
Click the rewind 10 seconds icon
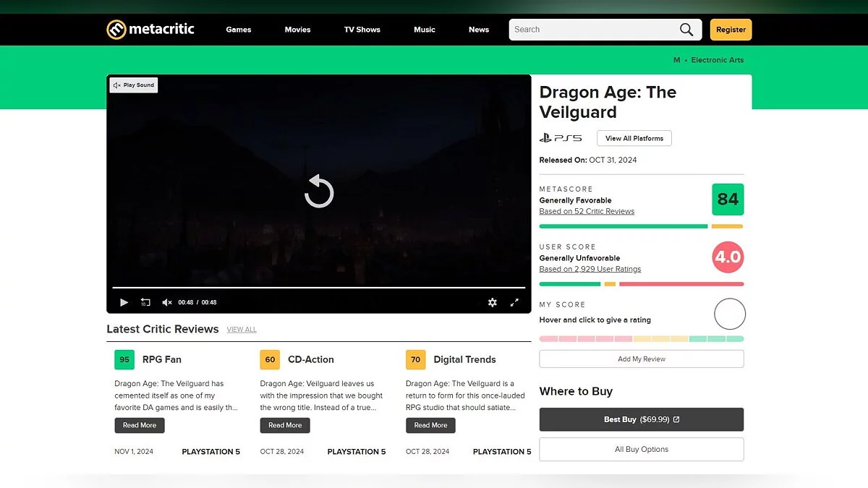click(145, 302)
